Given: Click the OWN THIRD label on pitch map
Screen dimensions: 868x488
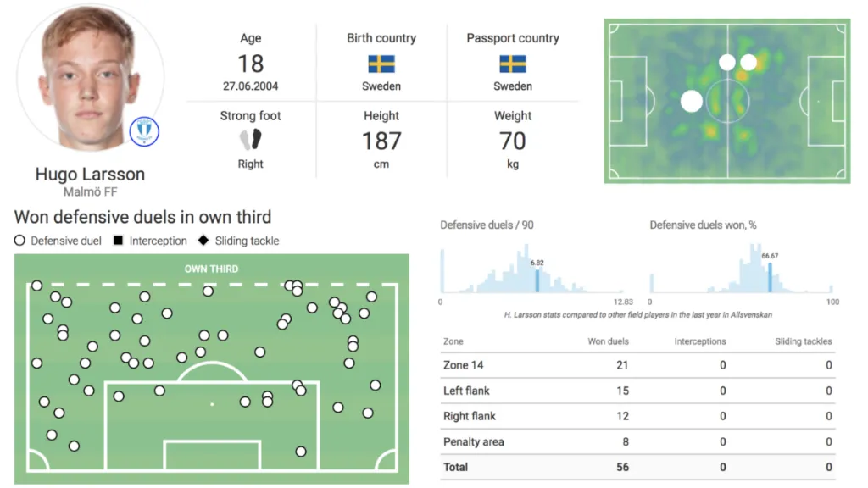Looking at the screenshot, I should [211, 269].
